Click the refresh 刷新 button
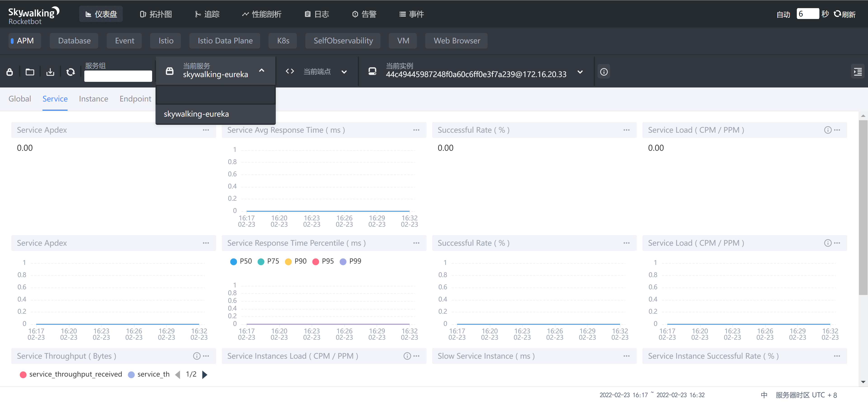Image resolution: width=868 pixels, height=403 pixels. (x=845, y=14)
